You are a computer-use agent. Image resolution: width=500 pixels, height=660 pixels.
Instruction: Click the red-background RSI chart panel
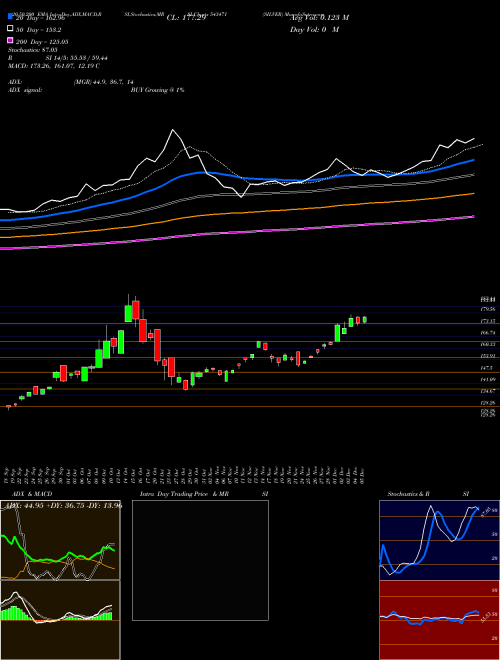click(439, 620)
